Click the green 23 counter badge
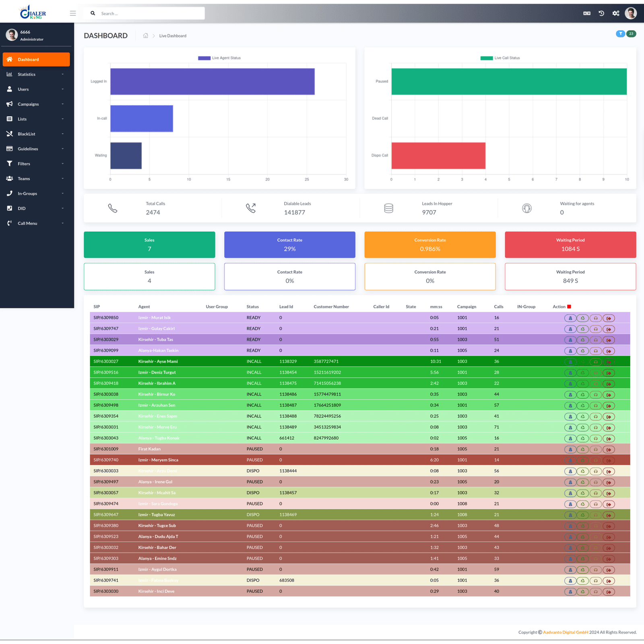The image size is (644, 644). click(631, 34)
